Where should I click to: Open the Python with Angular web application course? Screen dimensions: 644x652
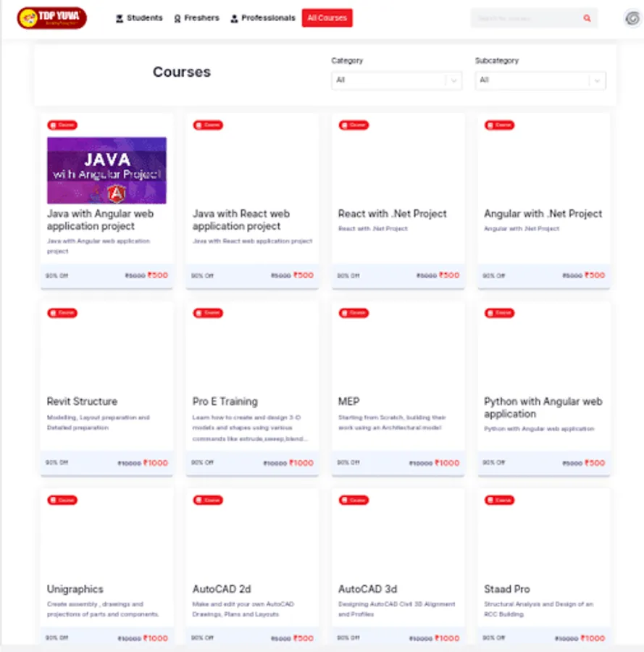pyautogui.click(x=543, y=407)
